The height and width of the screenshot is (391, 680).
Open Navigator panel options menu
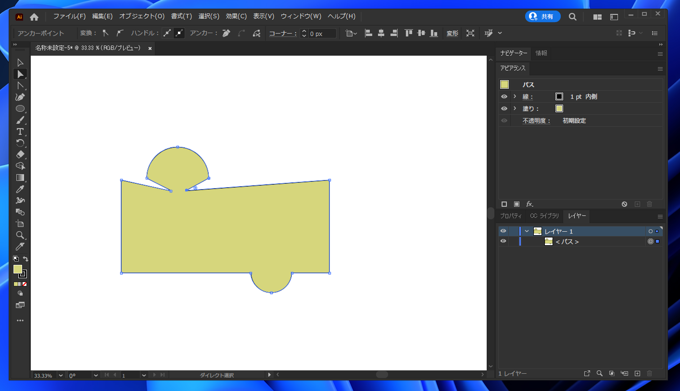[x=660, y=54]
